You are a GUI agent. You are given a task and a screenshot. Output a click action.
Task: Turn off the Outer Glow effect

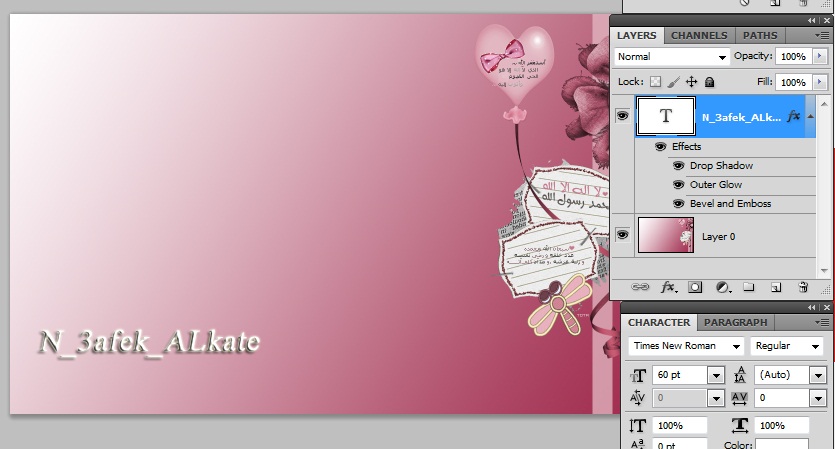coord(678,185)
